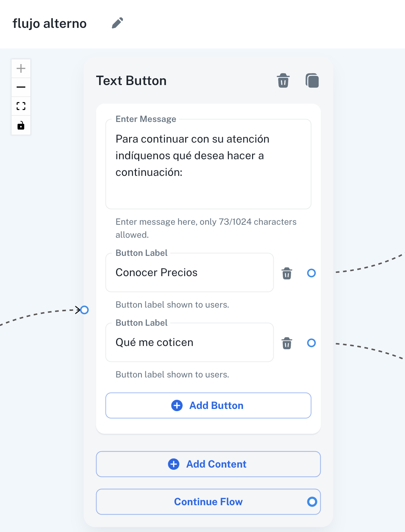Click the Continue Flow button
405x532 pixels.
click(208, 502)
